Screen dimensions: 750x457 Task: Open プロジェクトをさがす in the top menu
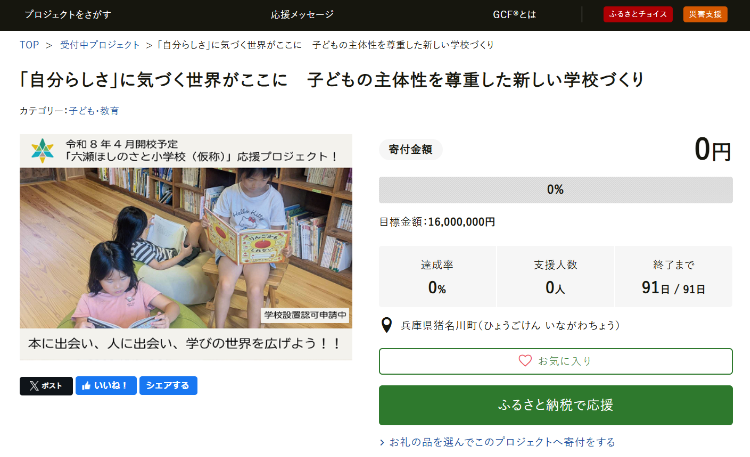(x=68, y=15)
